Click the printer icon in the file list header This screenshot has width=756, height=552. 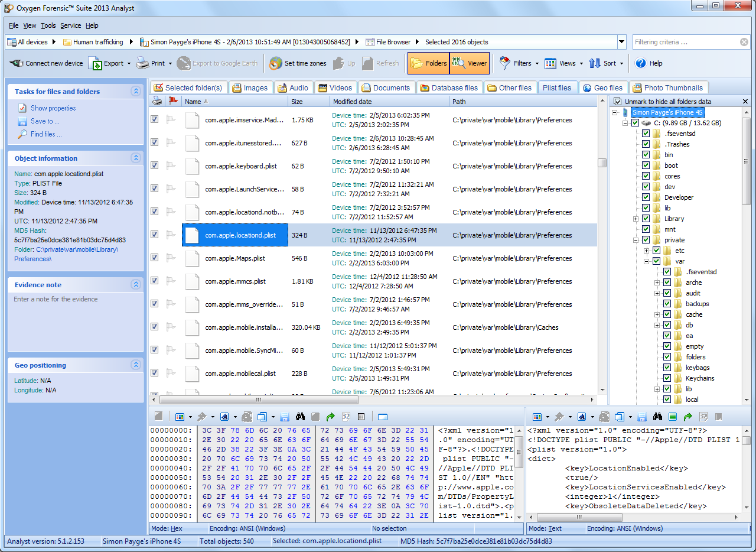[x=157, y=101]
